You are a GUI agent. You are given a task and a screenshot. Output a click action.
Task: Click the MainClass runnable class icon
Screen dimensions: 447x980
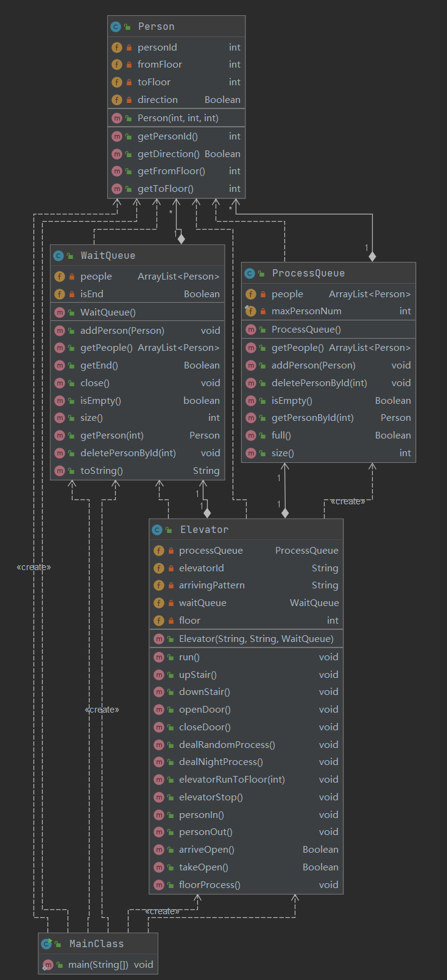pos(46,944)
